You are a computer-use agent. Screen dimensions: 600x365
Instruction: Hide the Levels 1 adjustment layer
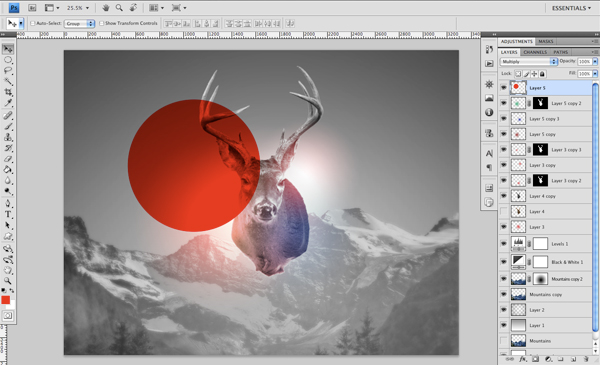coord(504,244)
